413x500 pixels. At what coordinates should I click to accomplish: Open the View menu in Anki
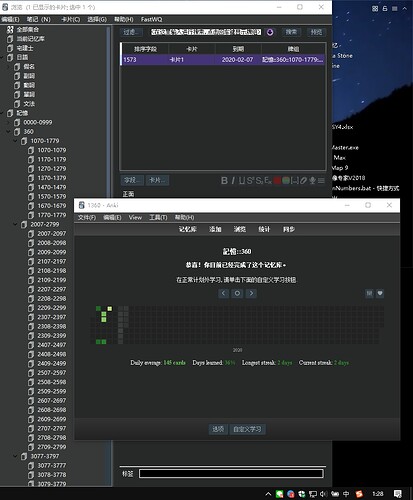(x=135, y=217)
